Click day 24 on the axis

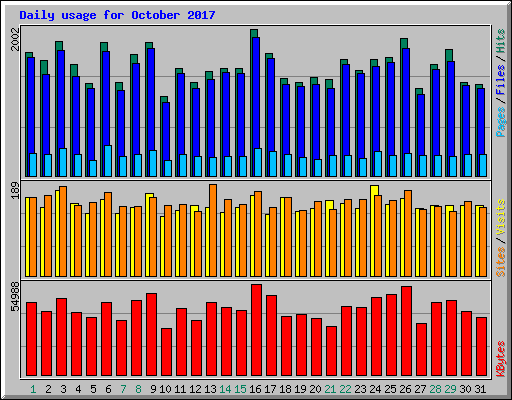375,389
